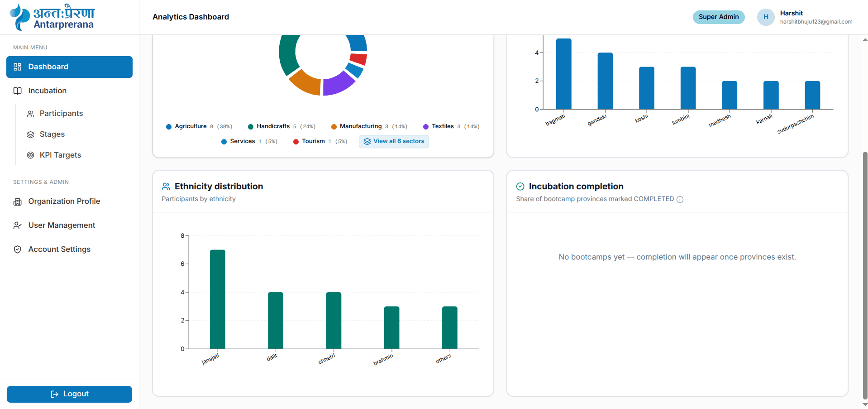Screen dimensions: 868x409
Task: Open the Participants menu item
Action: [x=61, y=114]
